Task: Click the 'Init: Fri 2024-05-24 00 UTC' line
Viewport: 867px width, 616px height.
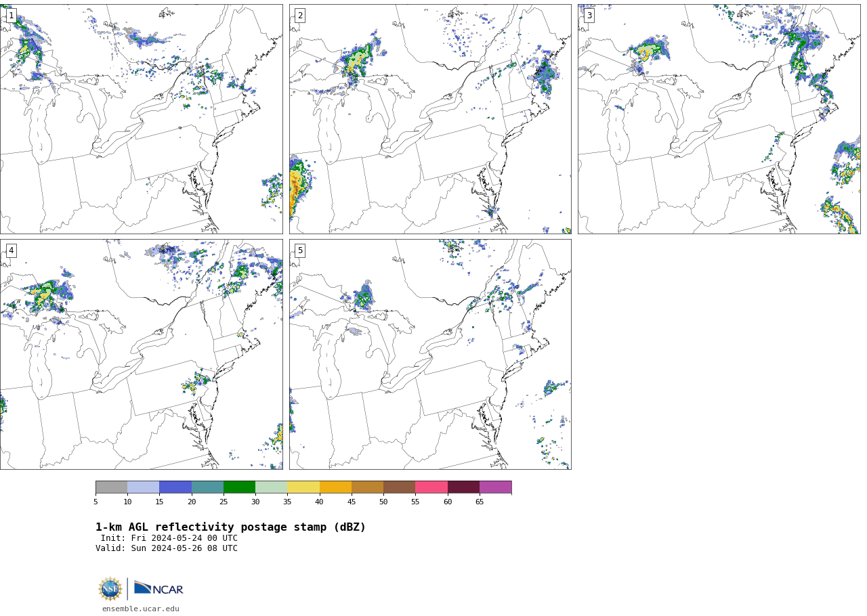Action: (169, 538)
